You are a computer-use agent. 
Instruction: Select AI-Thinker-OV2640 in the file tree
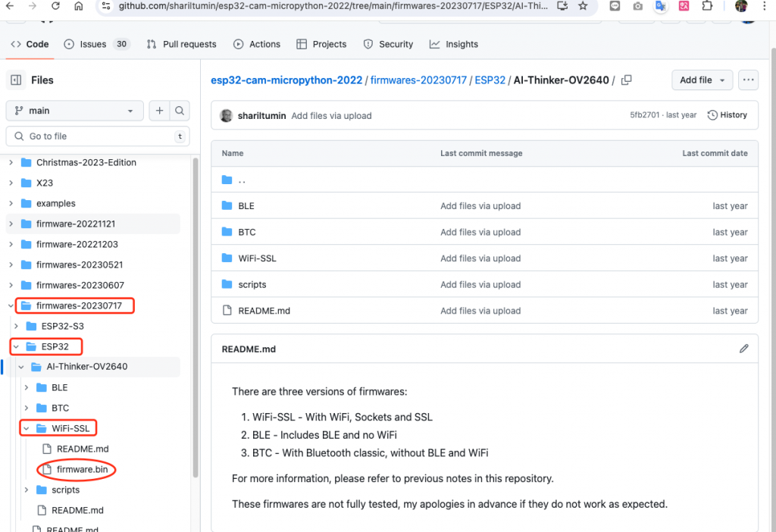[87, 367]
